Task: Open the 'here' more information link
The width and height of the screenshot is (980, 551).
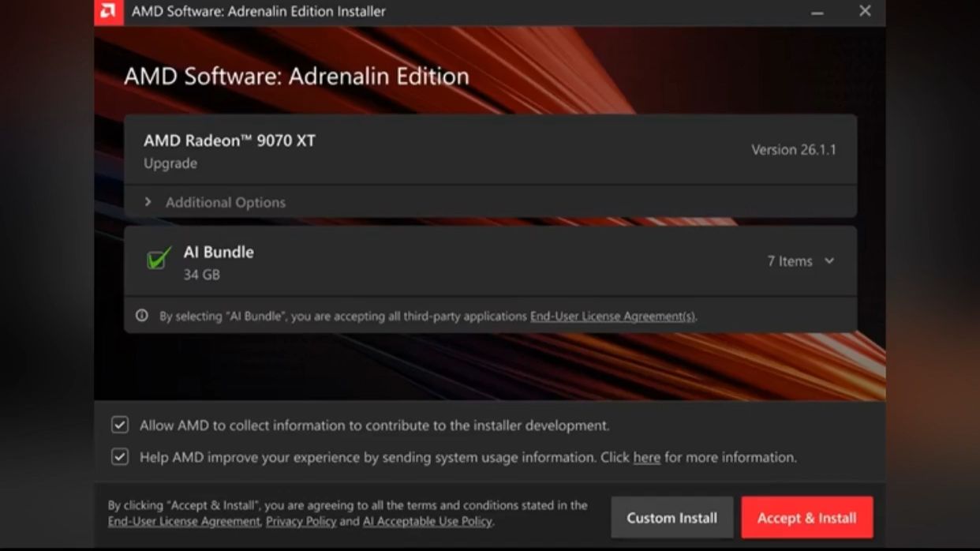Action: click(x=646, y=458)
